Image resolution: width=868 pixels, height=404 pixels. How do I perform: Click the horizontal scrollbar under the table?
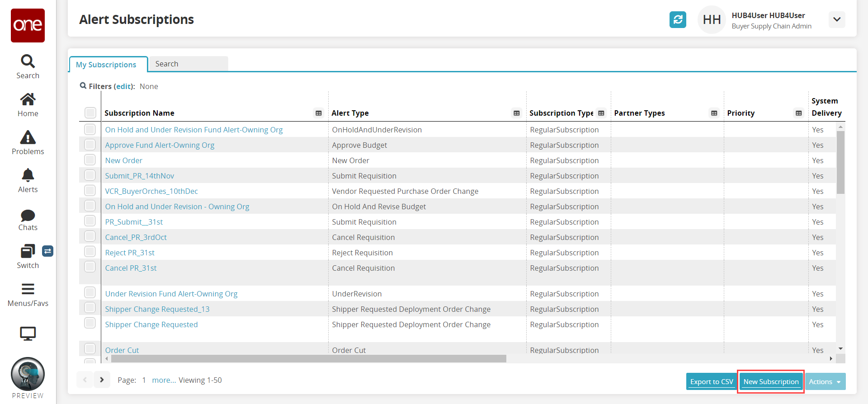[308, 359]
